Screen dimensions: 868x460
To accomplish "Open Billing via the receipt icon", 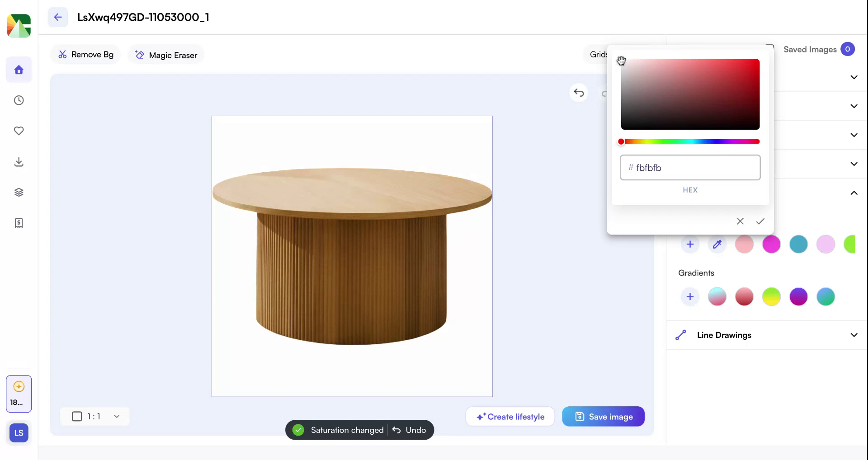I will point(19,222).
